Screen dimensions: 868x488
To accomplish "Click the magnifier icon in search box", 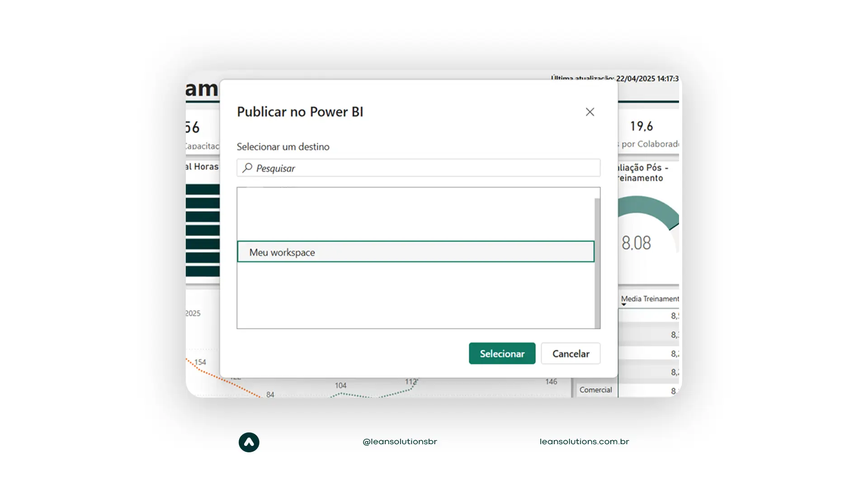I will coord(247,168).
